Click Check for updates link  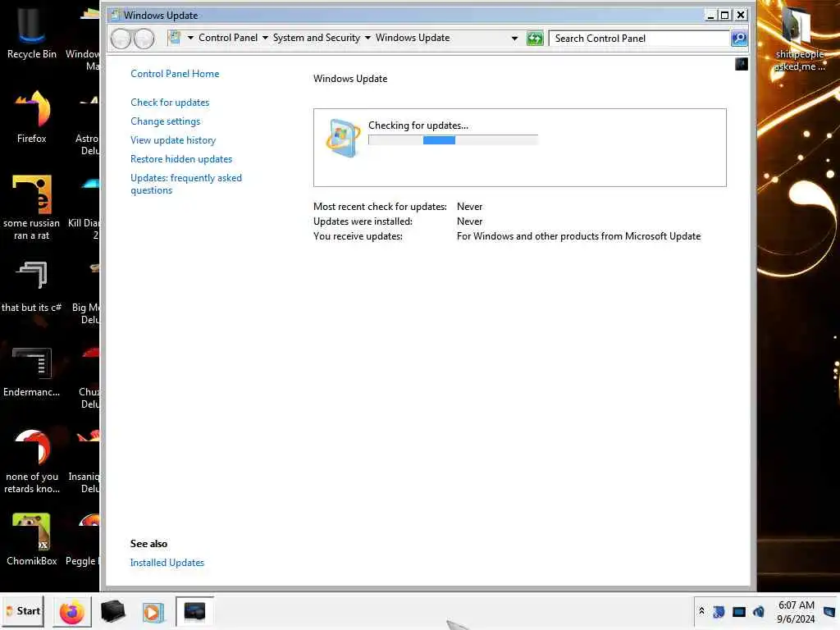[x=170, y=103]
